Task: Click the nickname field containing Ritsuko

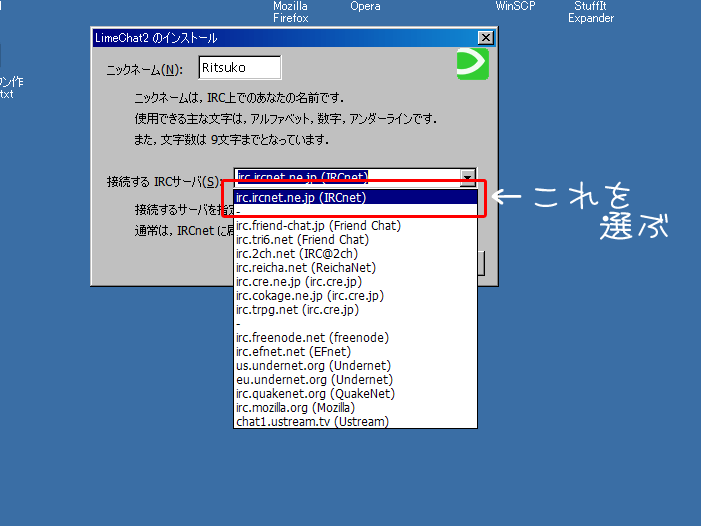Action: (240, 68)
